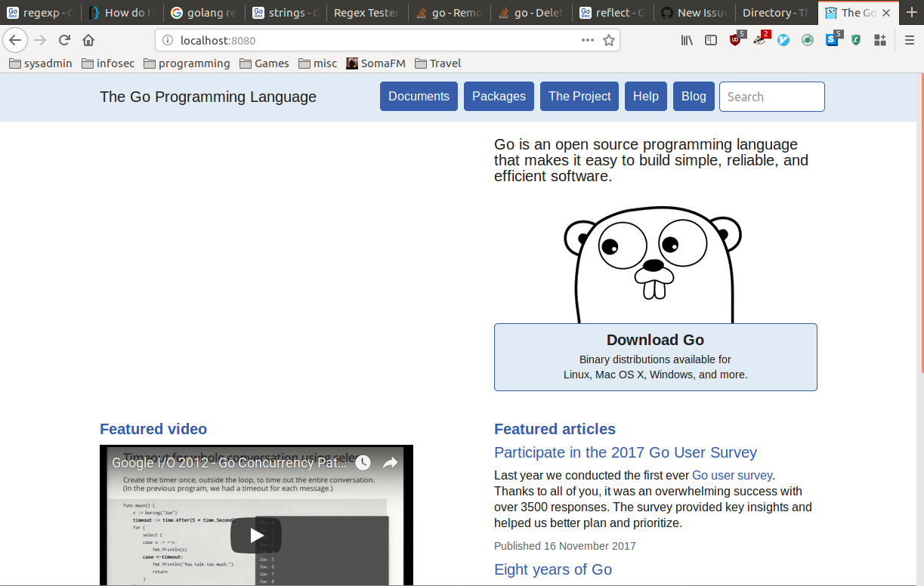Click the green shield extension icon
924x586 pixels.
coord(855,39)
